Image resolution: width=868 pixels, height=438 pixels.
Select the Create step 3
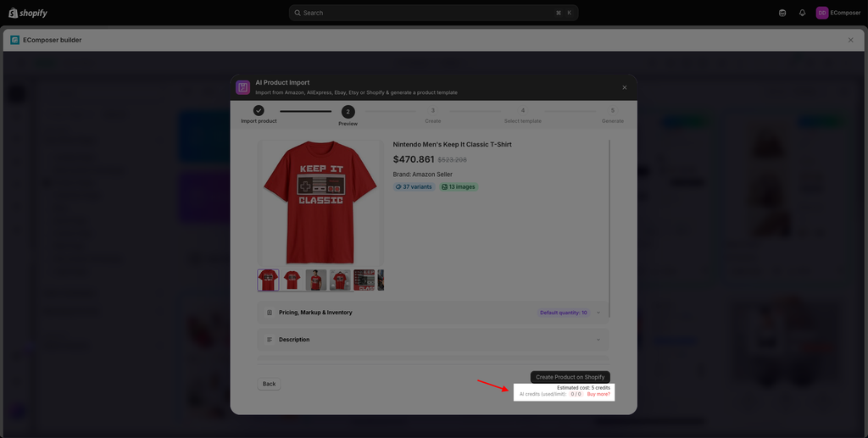433,115
